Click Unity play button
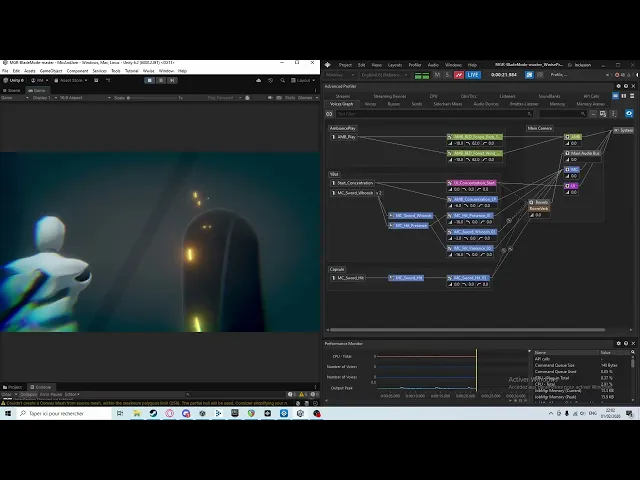Image resolution: width=640 pixels, height=480 pixels. (x=150, y=80)
